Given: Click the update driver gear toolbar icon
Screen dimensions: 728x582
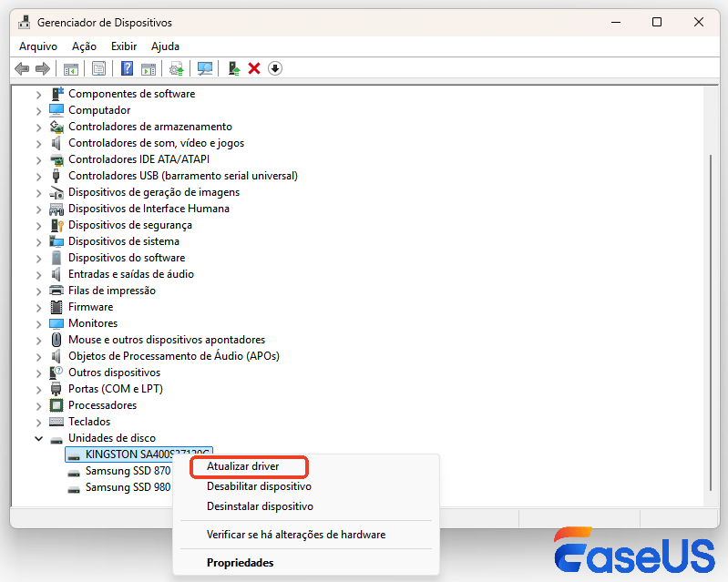Looking at the screenshot, I should (x=177, y=68).
